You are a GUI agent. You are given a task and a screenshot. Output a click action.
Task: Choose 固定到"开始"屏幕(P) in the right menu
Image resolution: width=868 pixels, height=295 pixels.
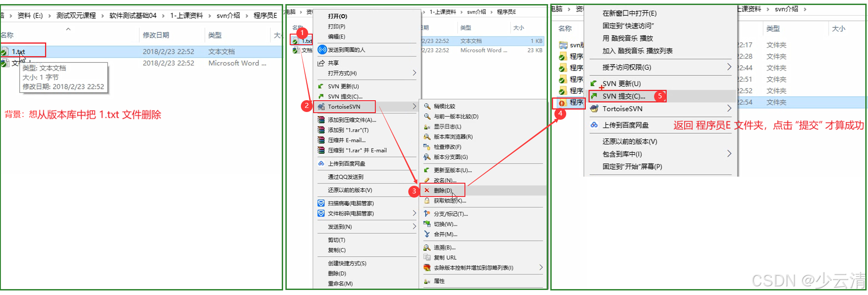tap(632, 166)
